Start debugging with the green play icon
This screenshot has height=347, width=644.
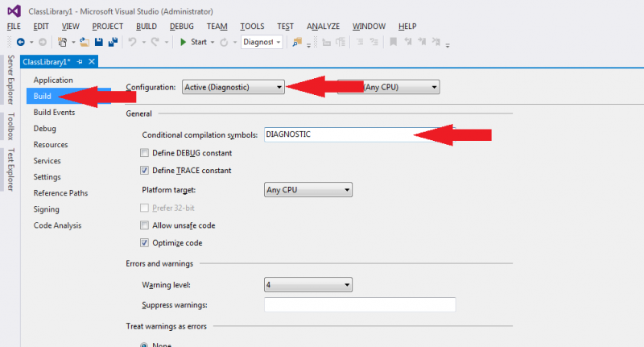coord(184,42)
